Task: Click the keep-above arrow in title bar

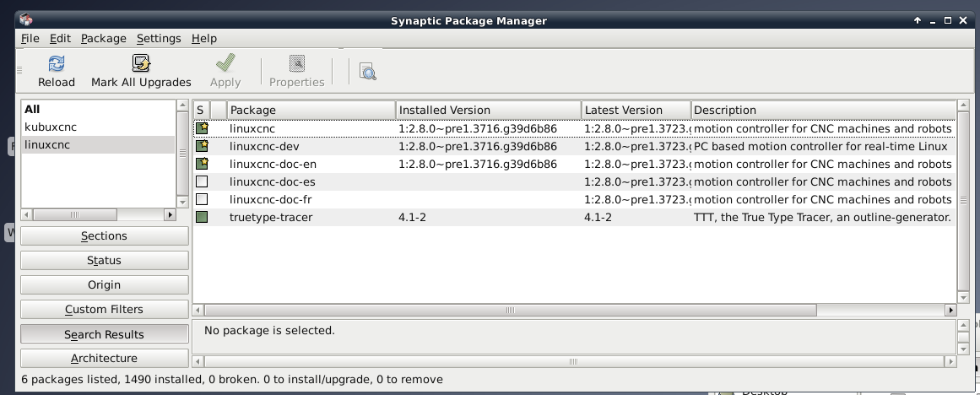Action: [918, 20]
